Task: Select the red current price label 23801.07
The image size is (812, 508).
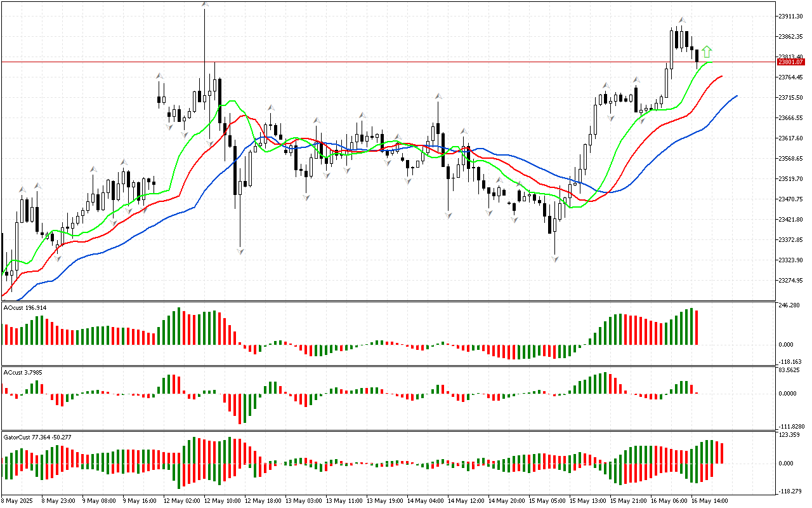Action: click(x=789, y=62)
